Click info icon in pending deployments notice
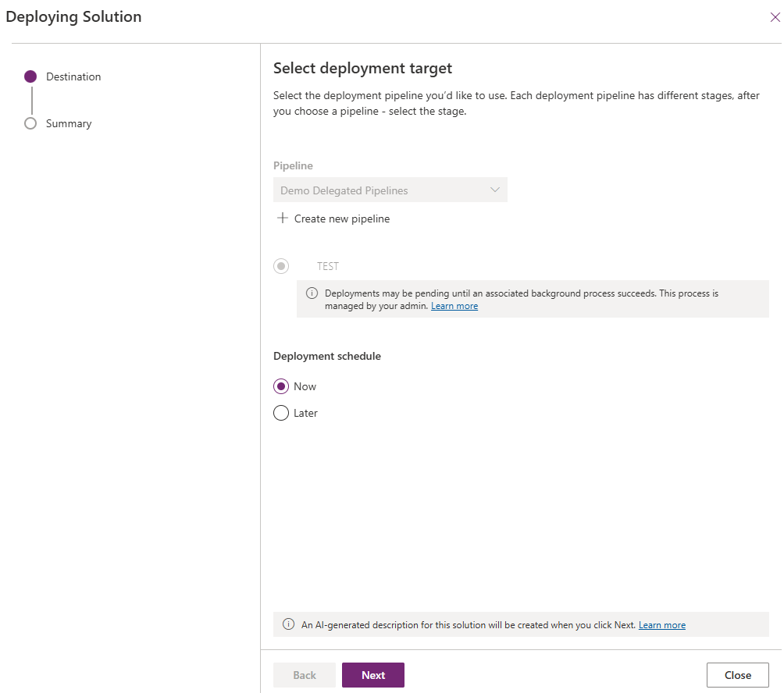 click(312, 293)
